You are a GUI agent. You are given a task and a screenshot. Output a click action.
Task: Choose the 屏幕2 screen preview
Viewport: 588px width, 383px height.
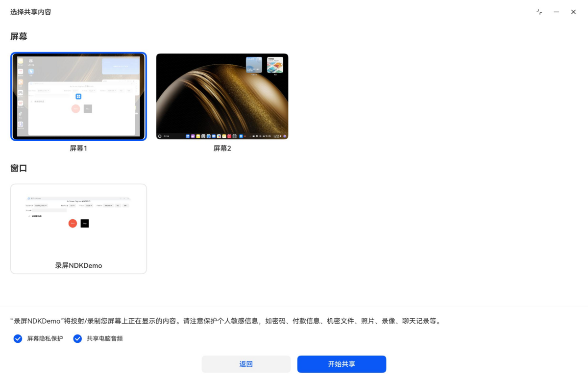222,96
